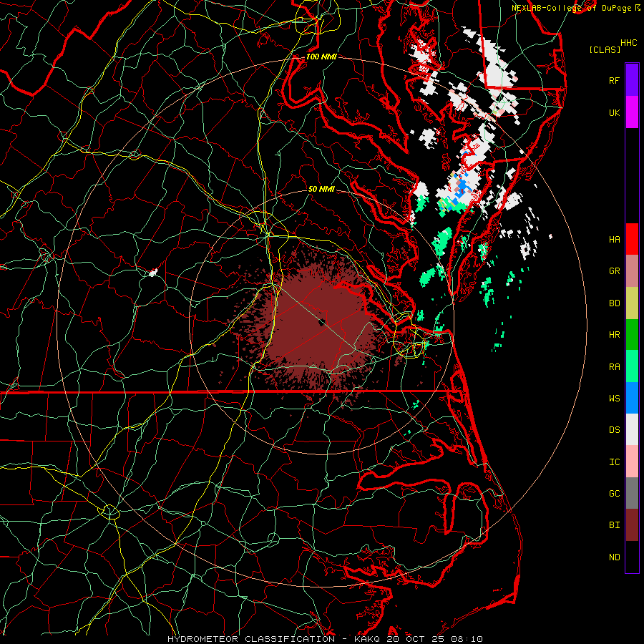
Task: Click the IC legend label
Action: 614,462
